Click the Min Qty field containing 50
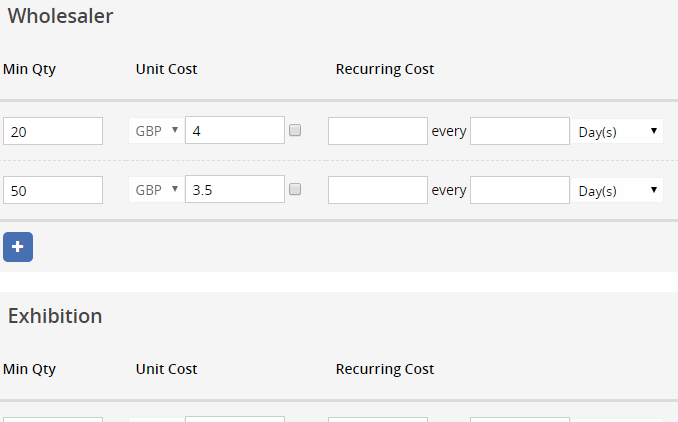Screen dimensions: 678x422 [53, 190]
